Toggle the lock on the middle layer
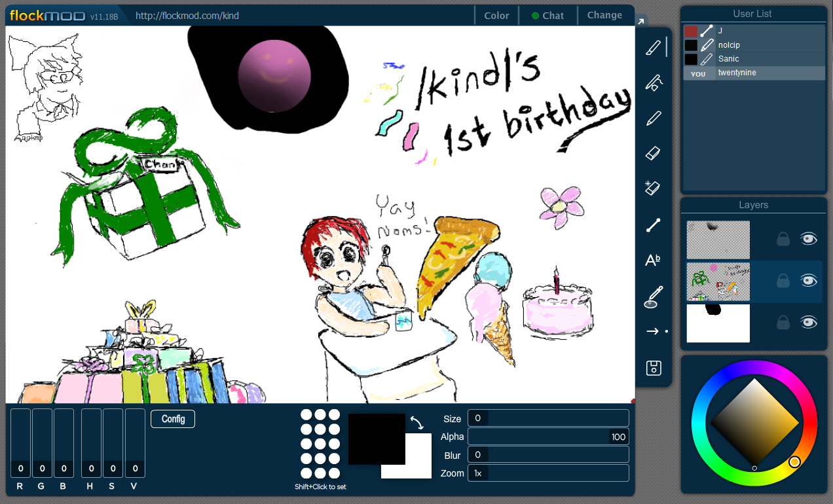 [x=783, y=281]
